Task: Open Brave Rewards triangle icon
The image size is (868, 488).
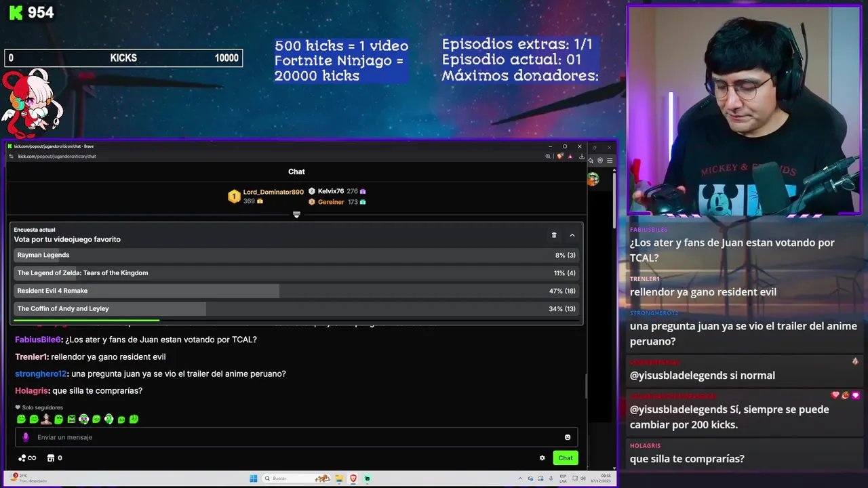Action: pos(570,157)
